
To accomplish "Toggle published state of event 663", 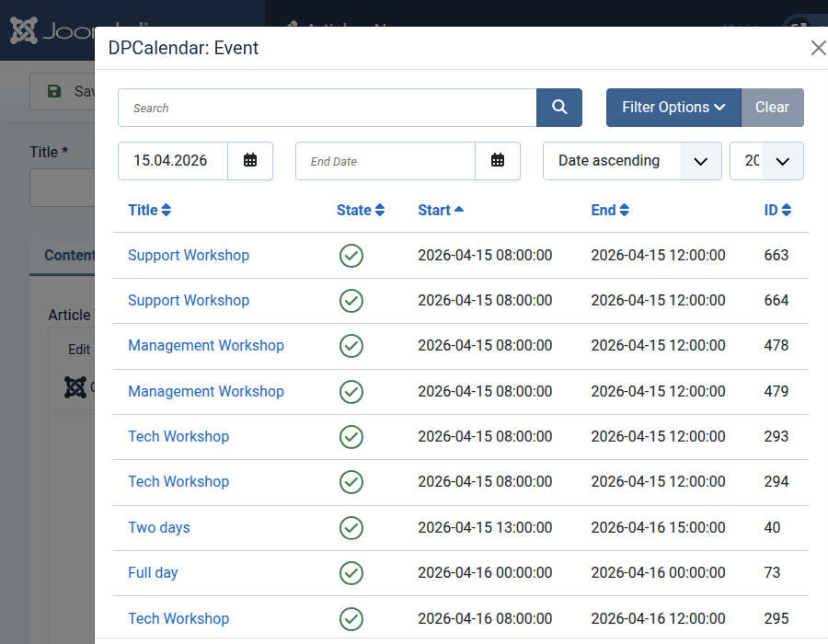I will pos(351,256).
